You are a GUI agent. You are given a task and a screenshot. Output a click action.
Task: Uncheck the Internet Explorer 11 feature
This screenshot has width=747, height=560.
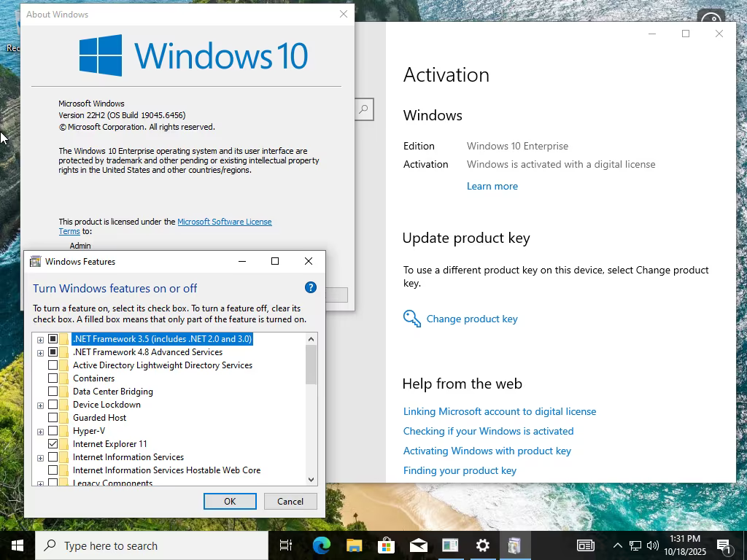click(53, 444)
